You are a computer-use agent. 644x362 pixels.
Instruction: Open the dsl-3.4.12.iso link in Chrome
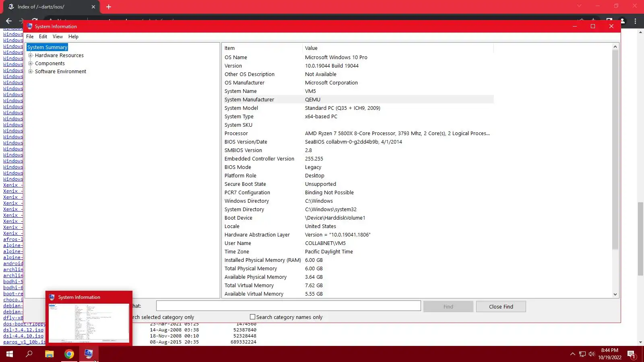point(23,330)
